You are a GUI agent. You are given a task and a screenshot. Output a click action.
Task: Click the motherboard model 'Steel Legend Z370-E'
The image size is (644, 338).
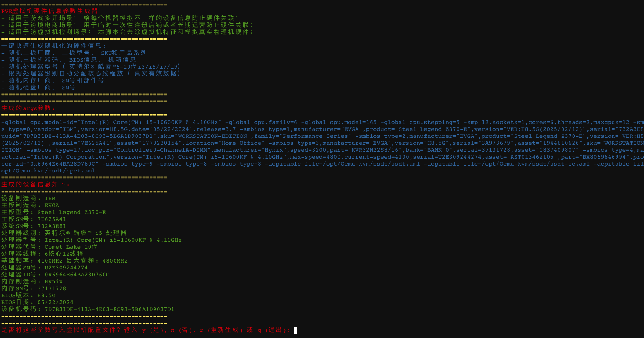(x=71, y=212)
